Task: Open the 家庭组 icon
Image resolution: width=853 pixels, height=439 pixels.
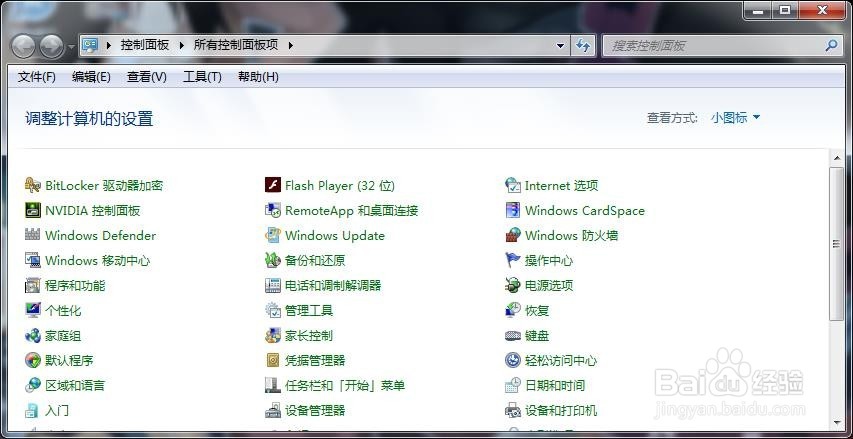Action: 33,336
